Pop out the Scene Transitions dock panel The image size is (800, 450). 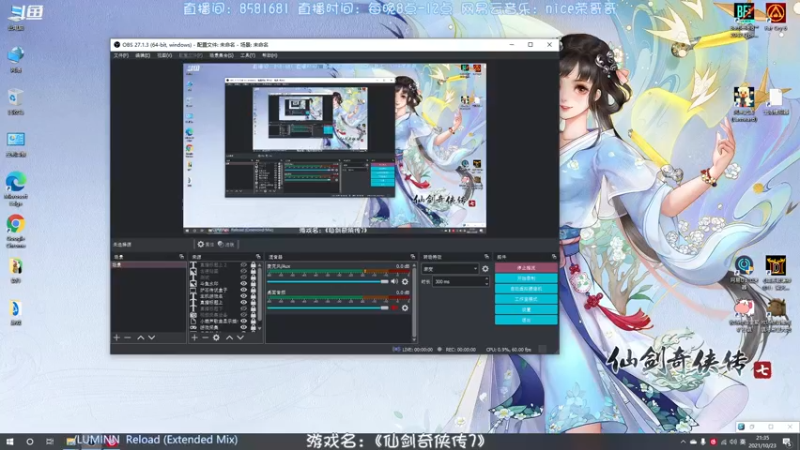[487, 257]
